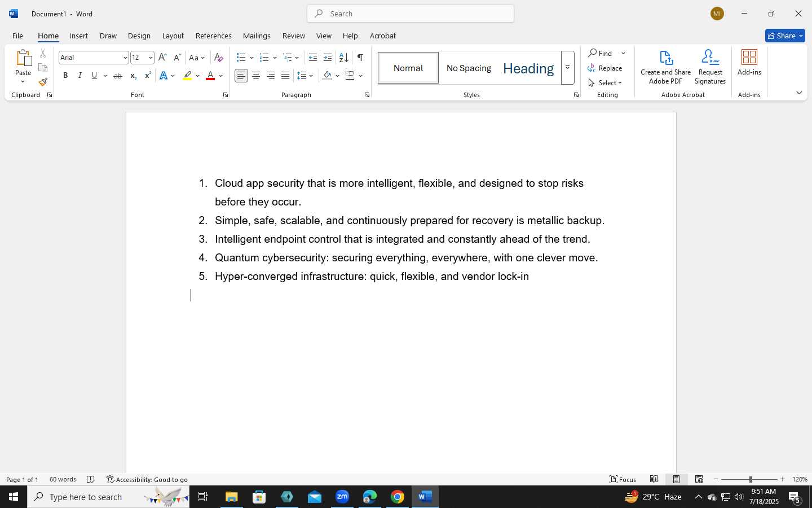This screenshot has width=812, height=508.
Task: Switch to Read Mode view
Action: 654,479
